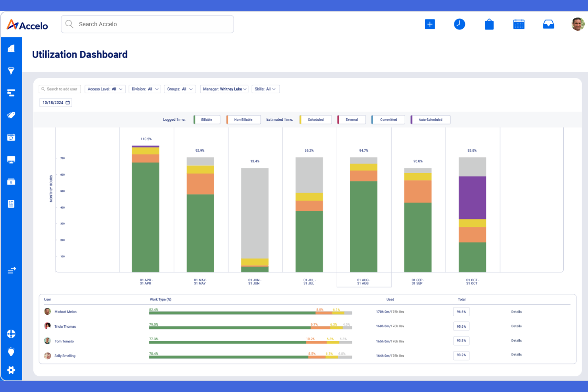Click Sally Smelling's user name
Viewport: 588px width, 392px height.
click(x=65, y=356)
